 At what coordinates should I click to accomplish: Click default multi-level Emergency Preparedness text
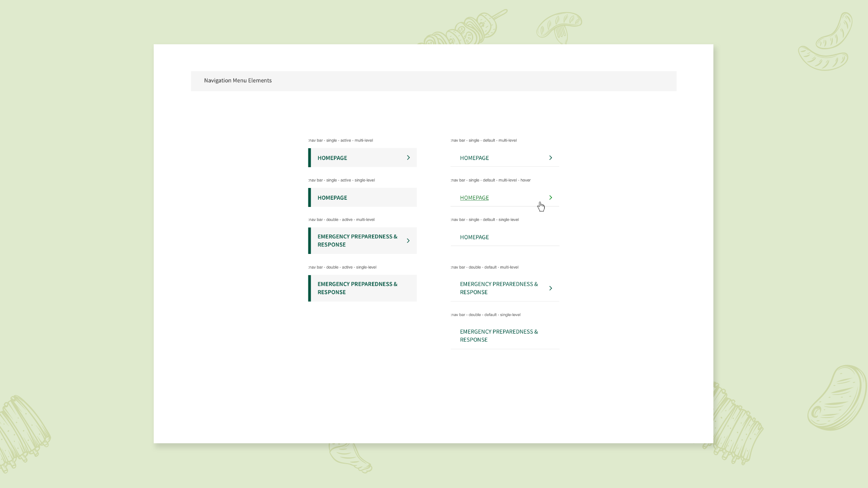click(499, 288)
